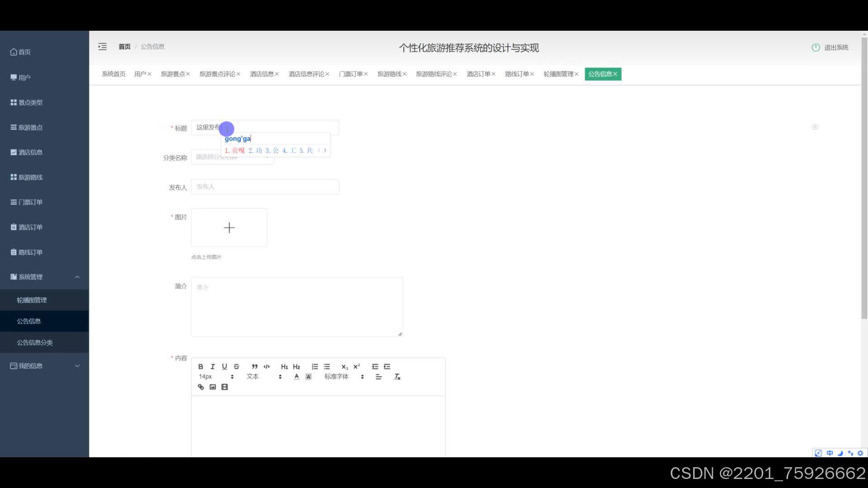Toggle underline formatting in editor toolbar

click(224, 366)
